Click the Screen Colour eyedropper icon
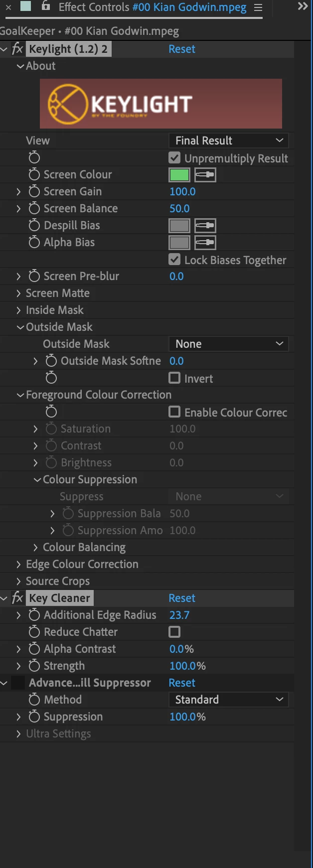The height and width of the screenshot is (868, 313). (205, 175)
